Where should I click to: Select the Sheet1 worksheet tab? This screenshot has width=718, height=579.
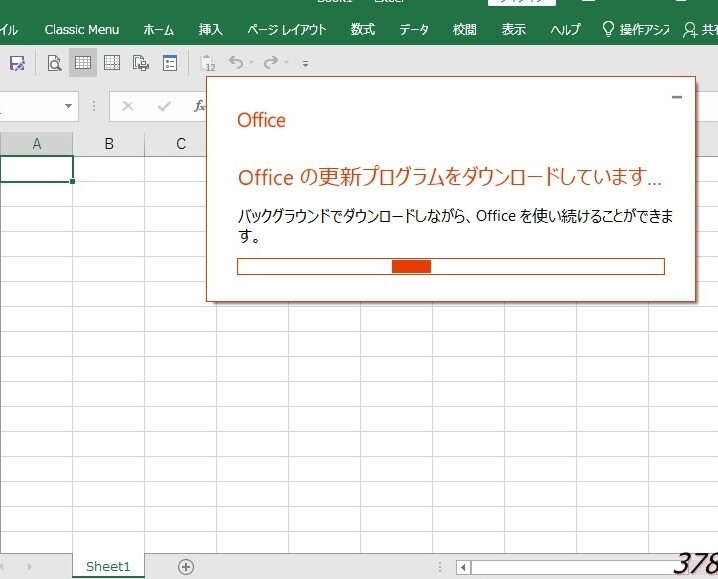(x=108, y=566)
